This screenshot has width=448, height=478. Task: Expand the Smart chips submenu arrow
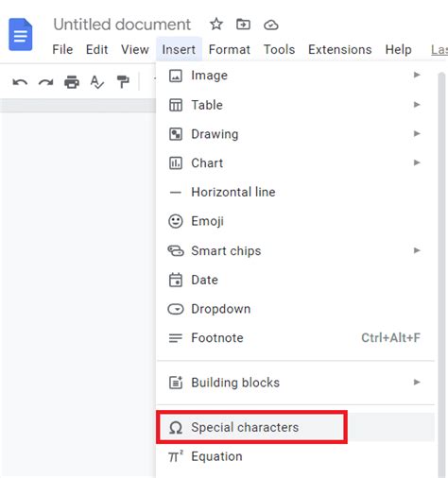(x=417, y=250)
